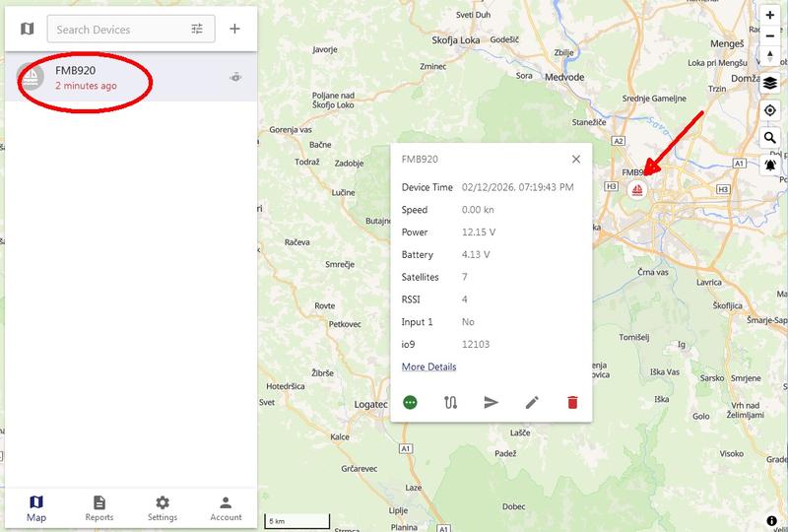The height and width of the screenshot is (532, 788).
Task: Click the Power value 12.15 V
Action: [x=479, y=233]
